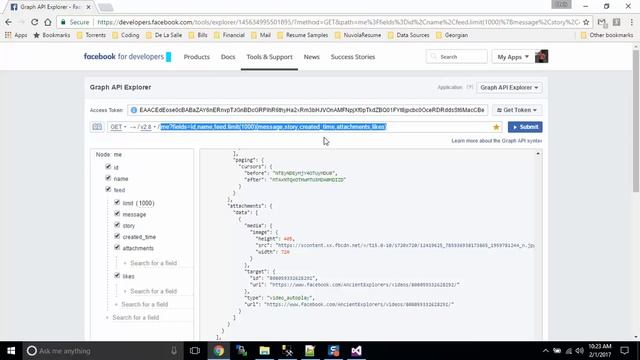Screen dimensions: 640x360
Task: Open the Graph API documentation book icon
Action: pyautogui.click(x=97, y=127)
